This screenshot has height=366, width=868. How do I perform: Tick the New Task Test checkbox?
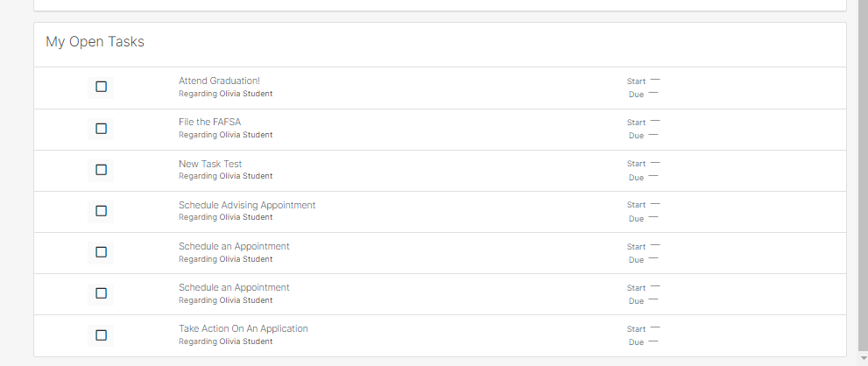pyautogui.click(x=101, y=170)
